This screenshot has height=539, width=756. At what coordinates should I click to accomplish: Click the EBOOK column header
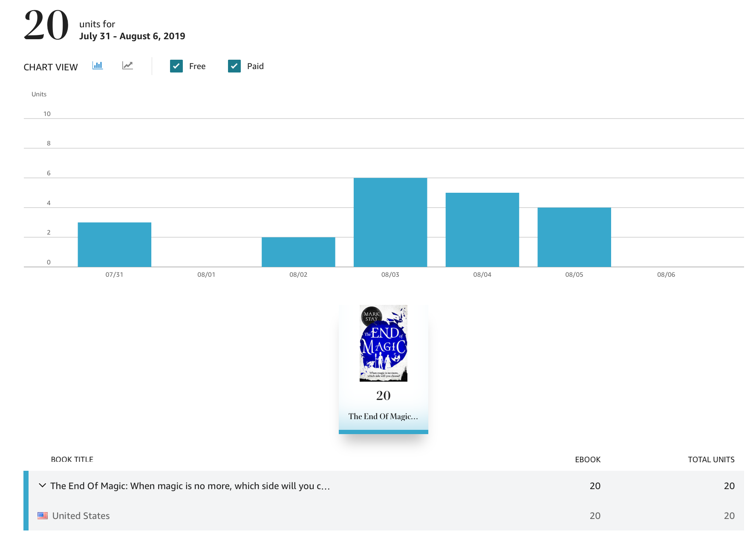click(587, 459)
